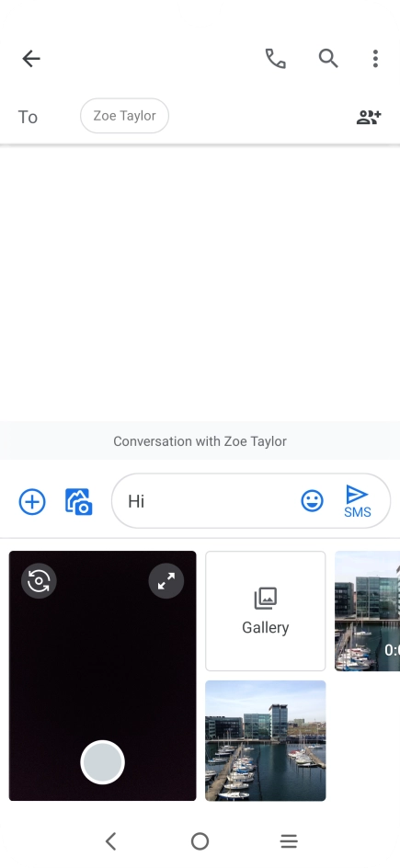Image resolution: width=400 pixels, height=868 pixels.
Task: Capture a photo with the shutter button
Action: coord(102,762)
